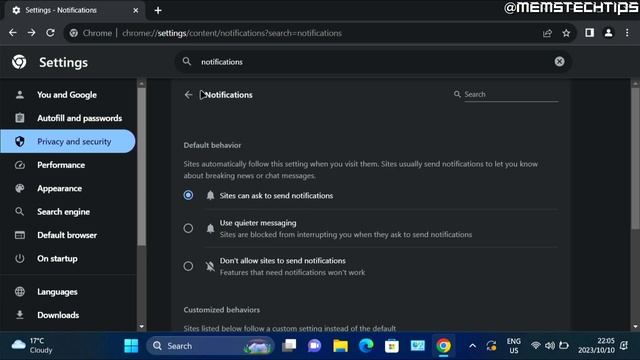640x360 pixels.
Task: Open File Explorer from the taskbar
Action: point(340,346)
